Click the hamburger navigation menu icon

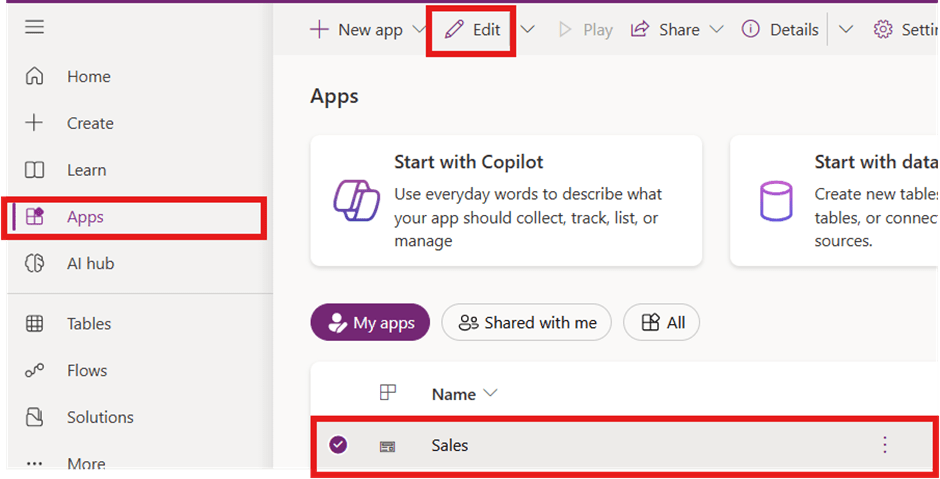tap(35, 27)
